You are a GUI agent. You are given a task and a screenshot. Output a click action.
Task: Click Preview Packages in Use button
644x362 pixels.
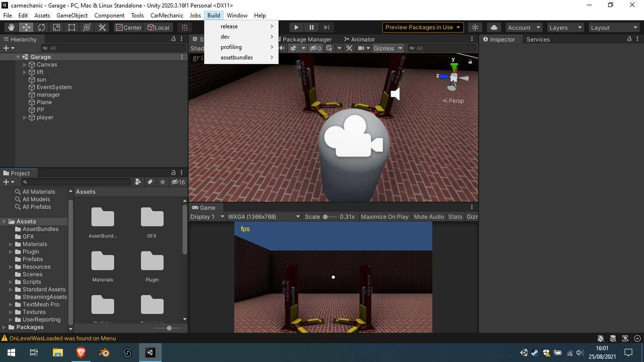[423, 27]
